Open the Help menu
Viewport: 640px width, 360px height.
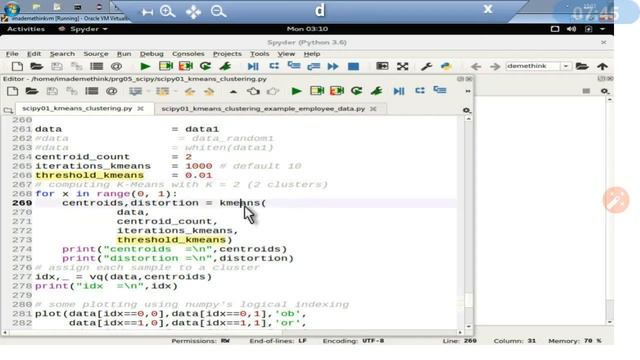(312, 54)
